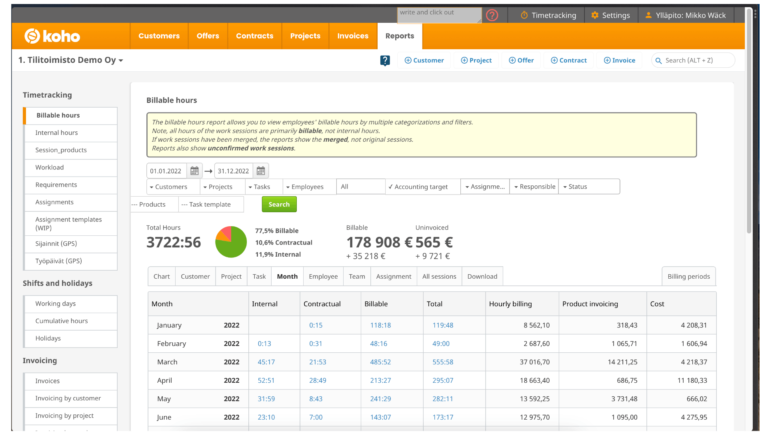Click the billable hours pie chart
This screenshot has width=768, height=432.
[x=231, y=241]
